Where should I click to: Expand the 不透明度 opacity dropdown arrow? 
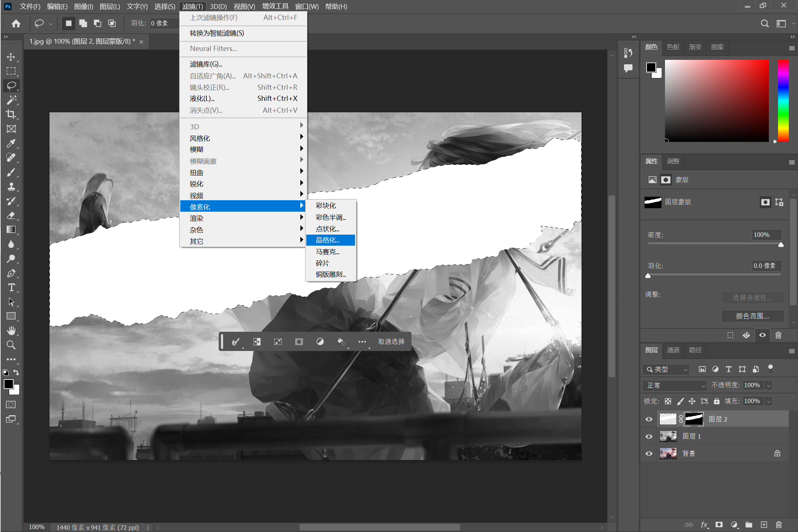pos(769,385)
